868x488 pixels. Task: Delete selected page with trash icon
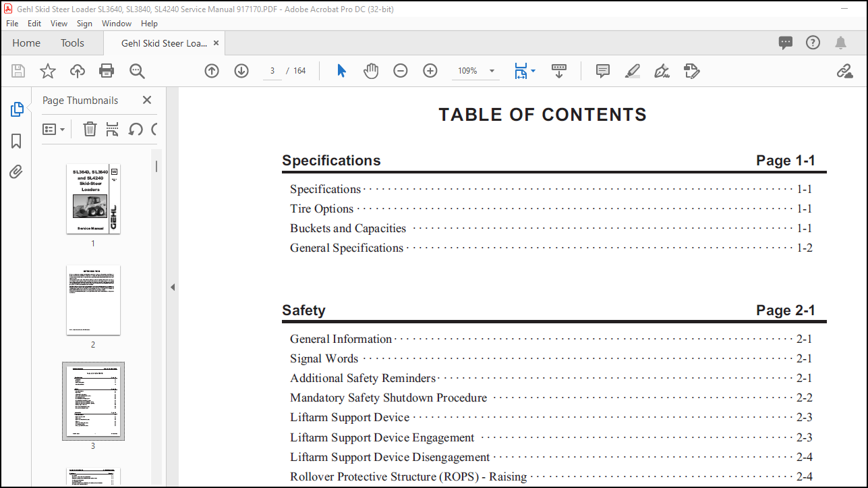pos(90,129)
